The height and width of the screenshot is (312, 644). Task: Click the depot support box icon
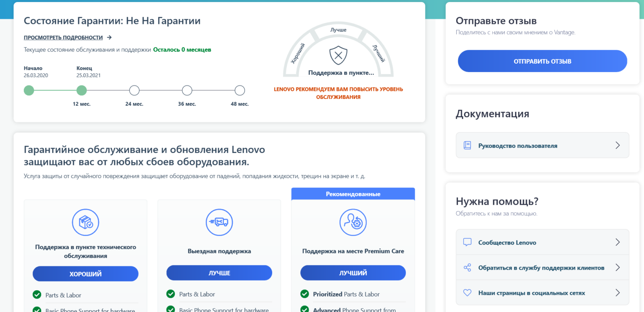(86, 222)
